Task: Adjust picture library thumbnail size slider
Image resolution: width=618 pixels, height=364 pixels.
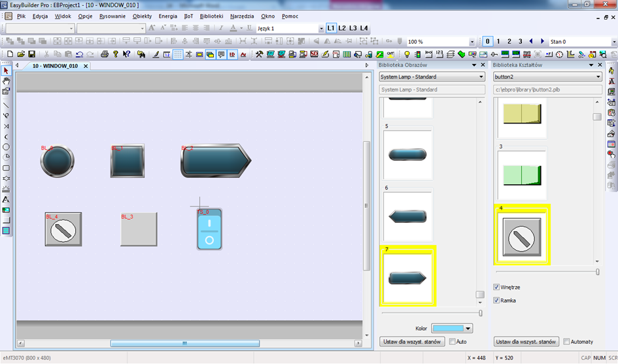Action: (481, 313)
